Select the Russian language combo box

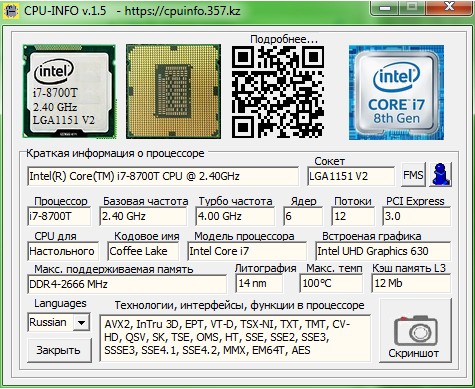(59, 322)
